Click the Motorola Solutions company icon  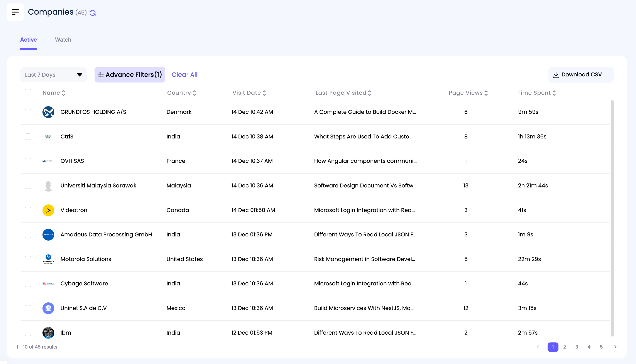pos(48,259)
